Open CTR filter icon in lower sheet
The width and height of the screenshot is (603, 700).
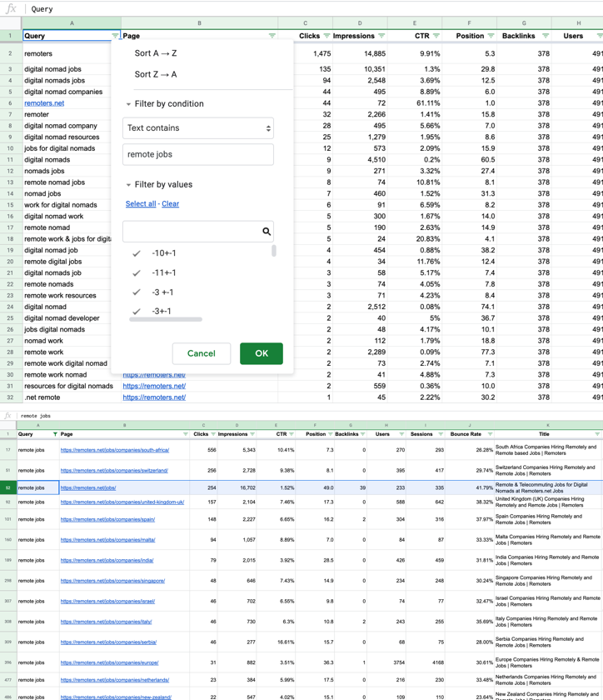click(292, 434)
